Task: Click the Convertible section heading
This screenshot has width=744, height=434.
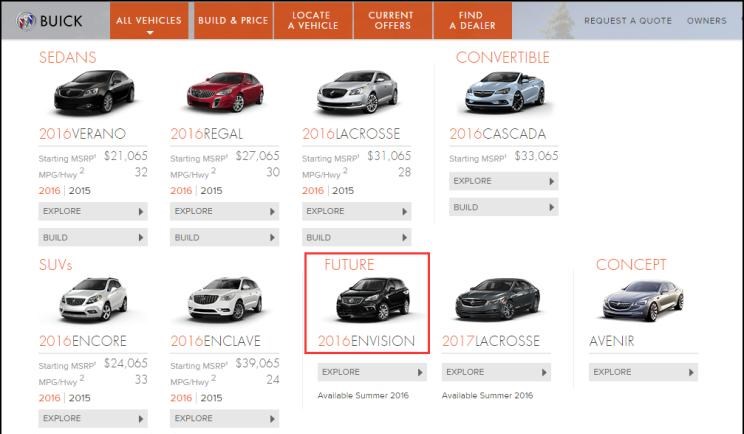Action: pos(502,57)
